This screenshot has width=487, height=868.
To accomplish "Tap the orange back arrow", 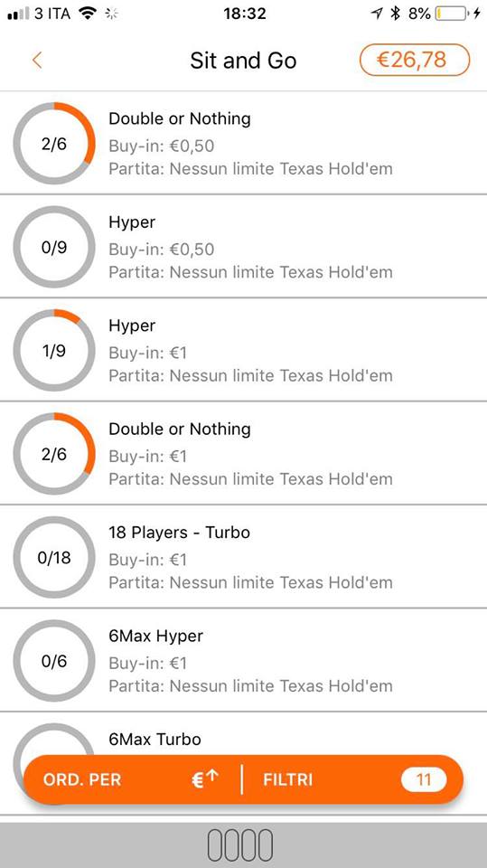I will (x=37, y=60).
